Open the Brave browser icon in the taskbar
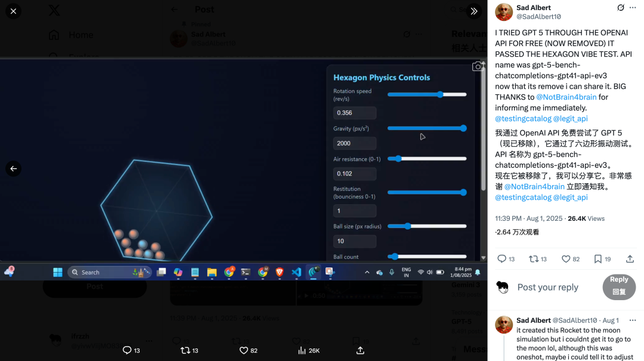 (279, 272)
